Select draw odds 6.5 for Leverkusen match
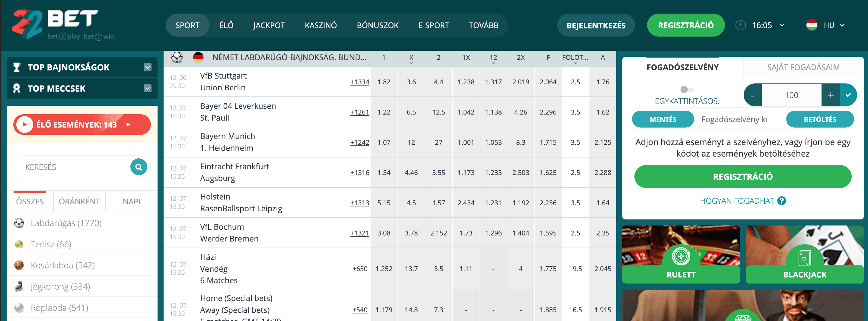The width and height of the screenshot is (868, 321). (411, 112)
